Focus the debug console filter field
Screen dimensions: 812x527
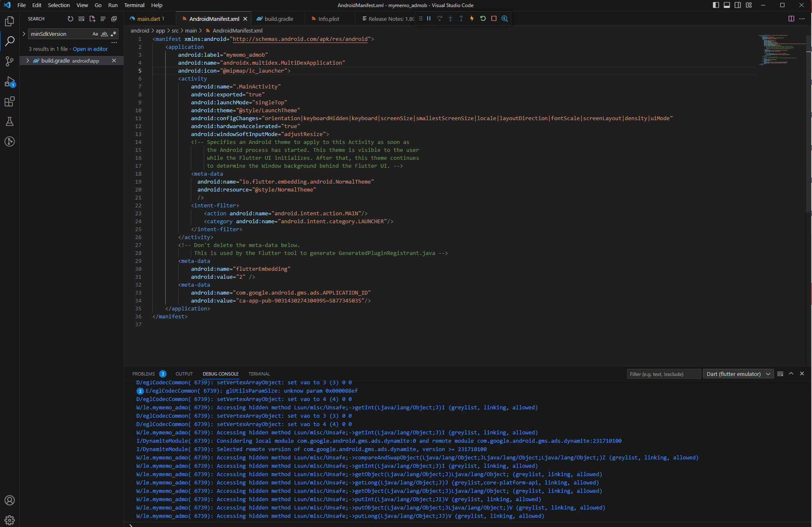point(664,374)
